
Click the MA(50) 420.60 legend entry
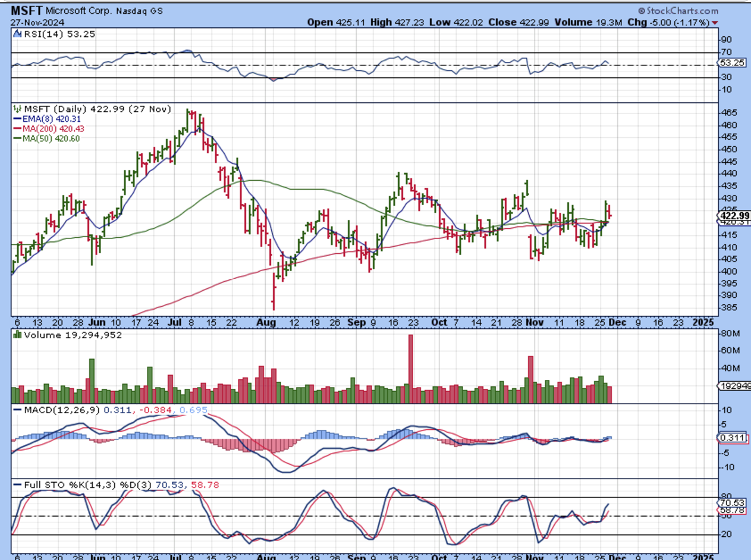tap(47, 138)
